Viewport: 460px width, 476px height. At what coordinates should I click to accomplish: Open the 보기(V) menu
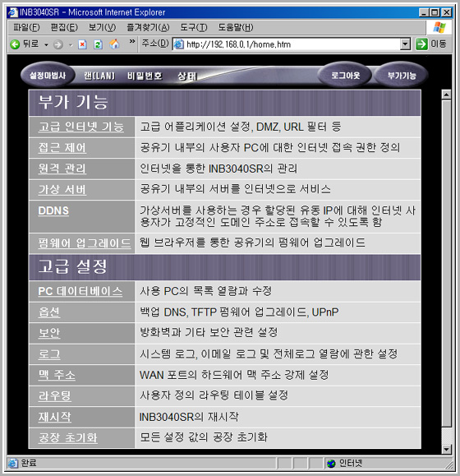click(102, 28)
